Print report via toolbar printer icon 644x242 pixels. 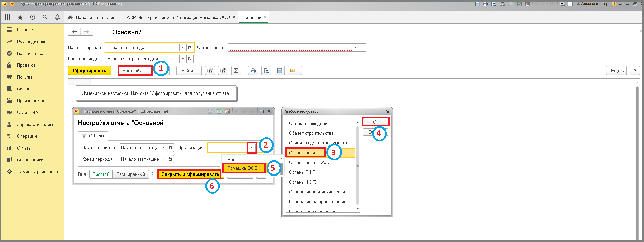[x=253, y=71]
